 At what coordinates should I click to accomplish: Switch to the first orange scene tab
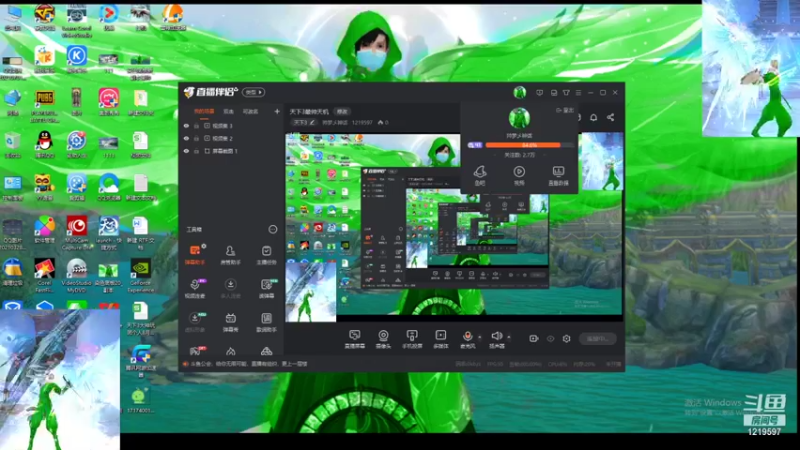(204, 111)
